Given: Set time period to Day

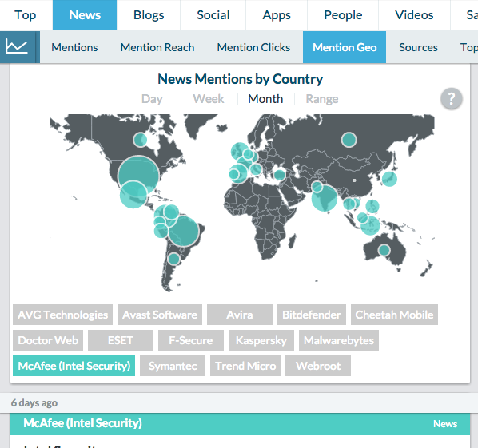Looking at the screenshot, I should coord(152,99).
